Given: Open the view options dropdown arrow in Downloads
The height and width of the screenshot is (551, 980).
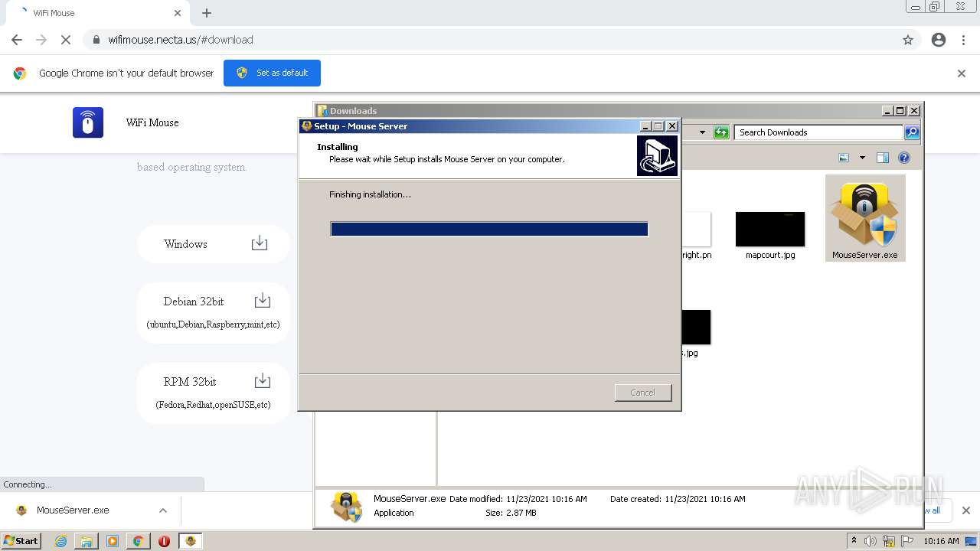Looking at the screenshot, I should click(x=862, y=158).
